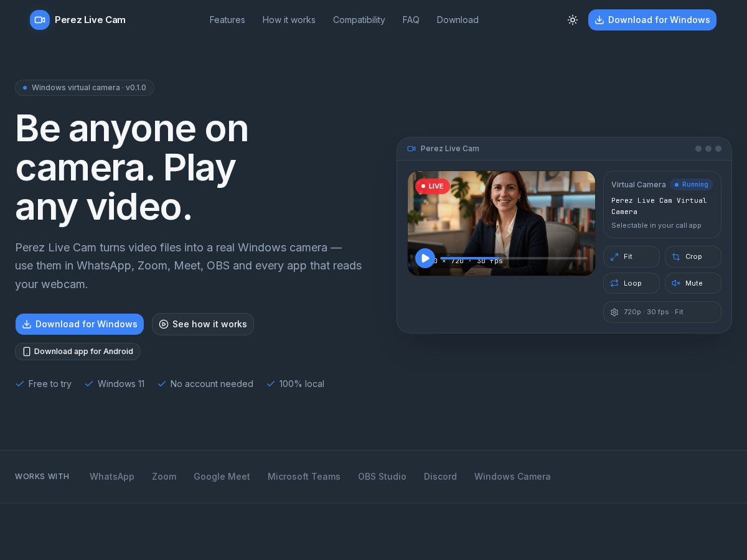
Task: Click the WORKS WITH label
Action: (42, 477)
